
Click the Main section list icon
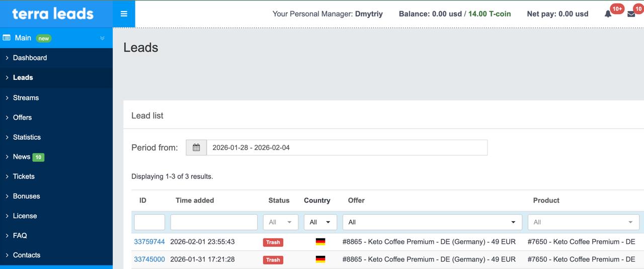[x=7, y=38]
